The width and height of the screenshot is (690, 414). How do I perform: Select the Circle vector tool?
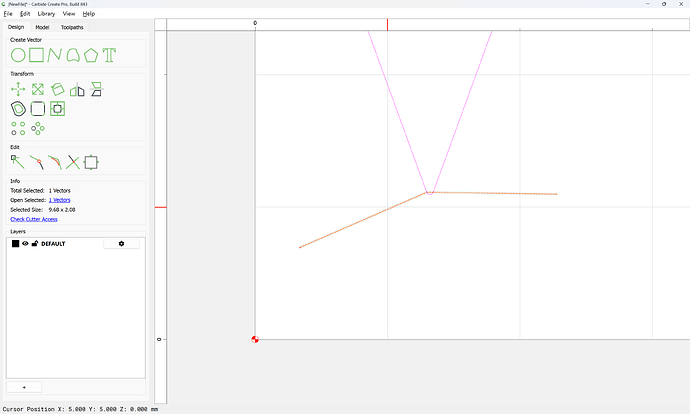click(x=18, y=55)
